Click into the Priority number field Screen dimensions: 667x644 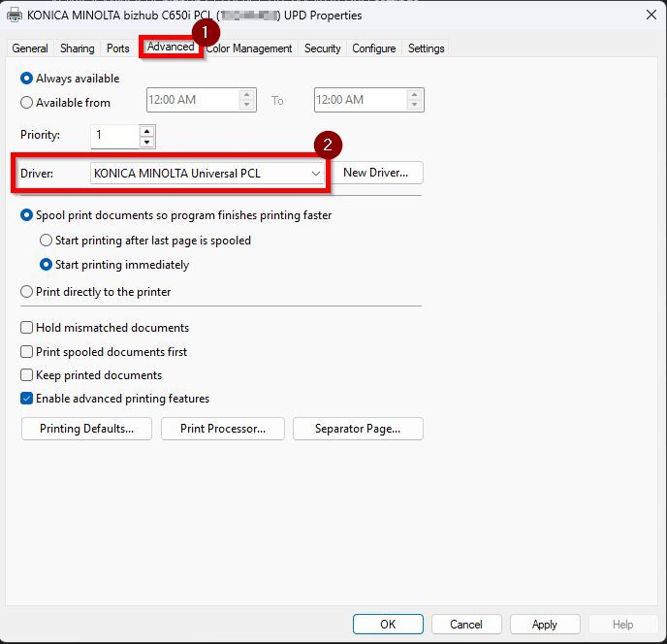113,136
